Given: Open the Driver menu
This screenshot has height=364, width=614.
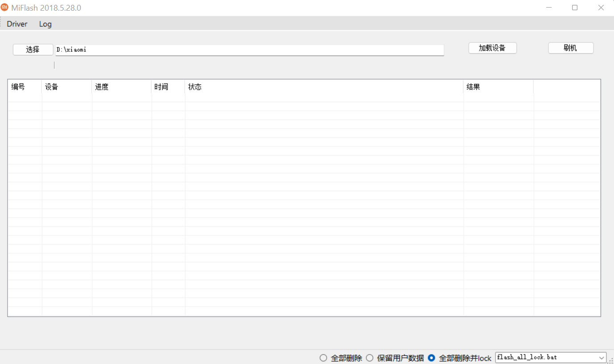Looking at the screenshot, I should [x=17, y=24].
